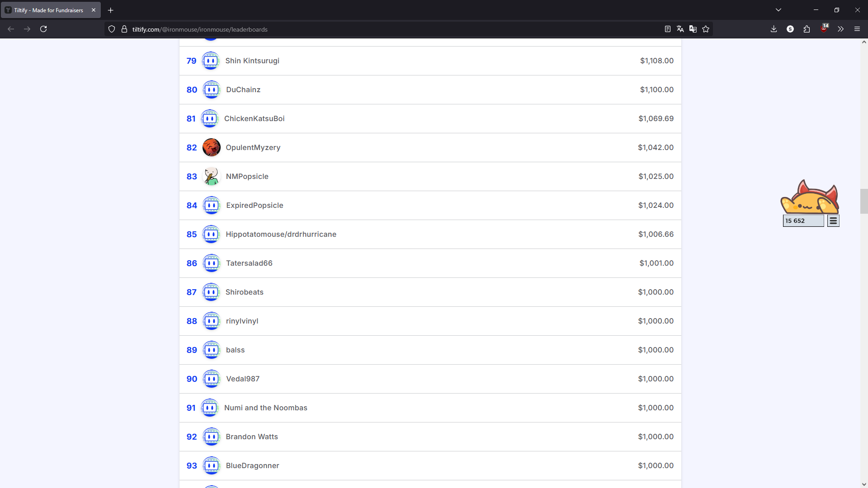Click the Vedal987 name
The width and height of the screenshot is (868, 488).
(x=243, y=379)
